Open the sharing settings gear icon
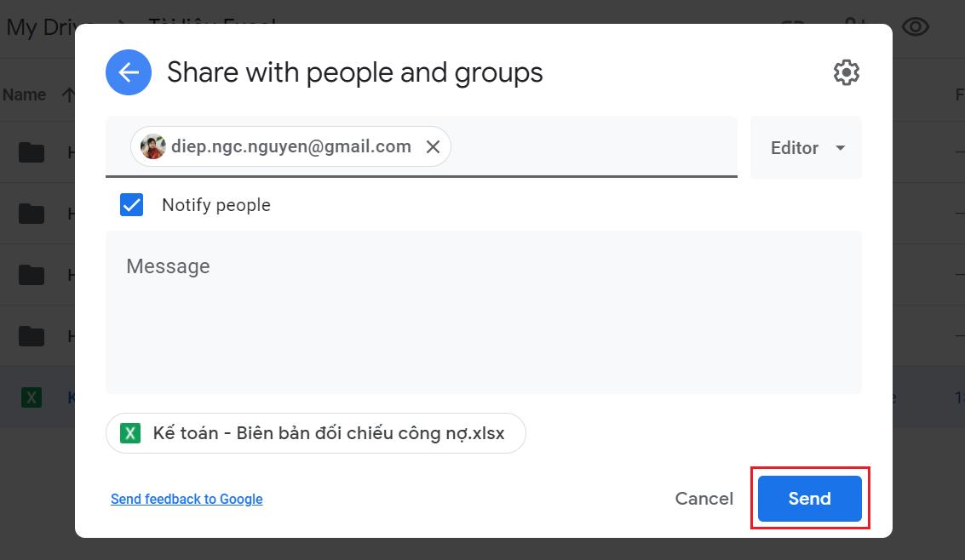965x560 pixels. (x=846, y=71)
